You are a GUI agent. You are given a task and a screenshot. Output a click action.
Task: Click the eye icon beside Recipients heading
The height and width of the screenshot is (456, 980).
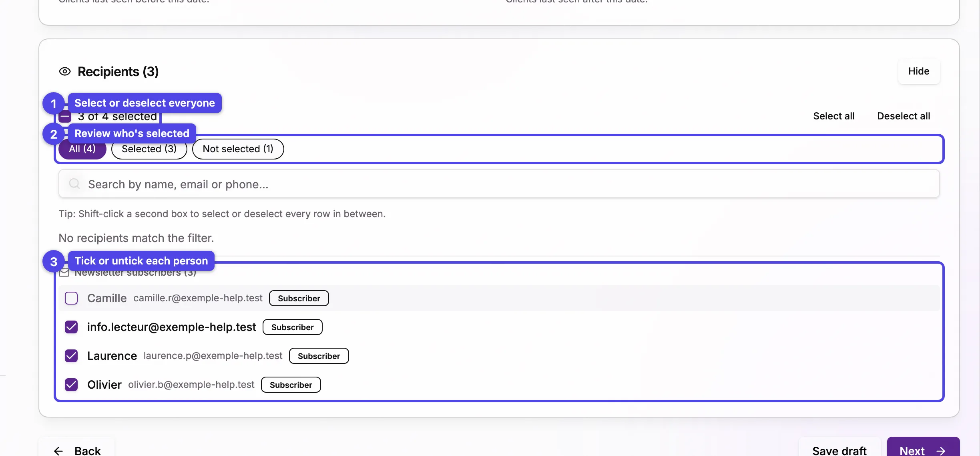[65, 72]
